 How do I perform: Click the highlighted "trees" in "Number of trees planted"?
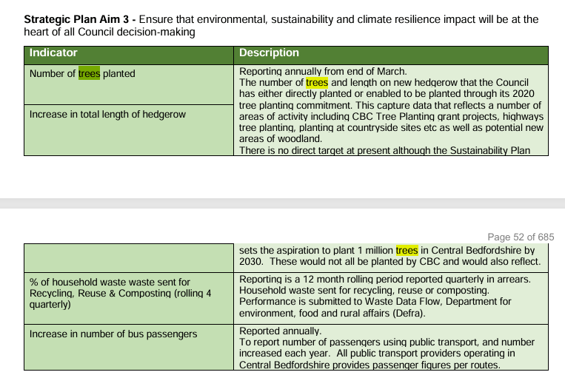pos(89,74)
